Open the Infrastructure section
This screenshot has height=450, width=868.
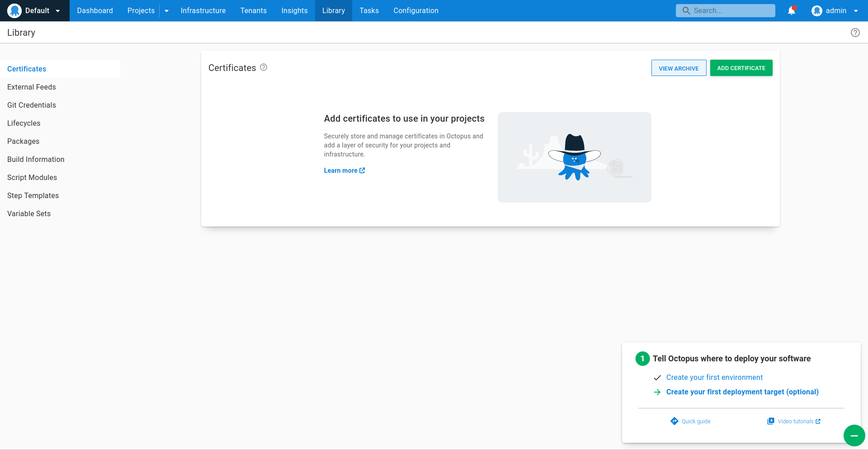[x=203, y=10]
